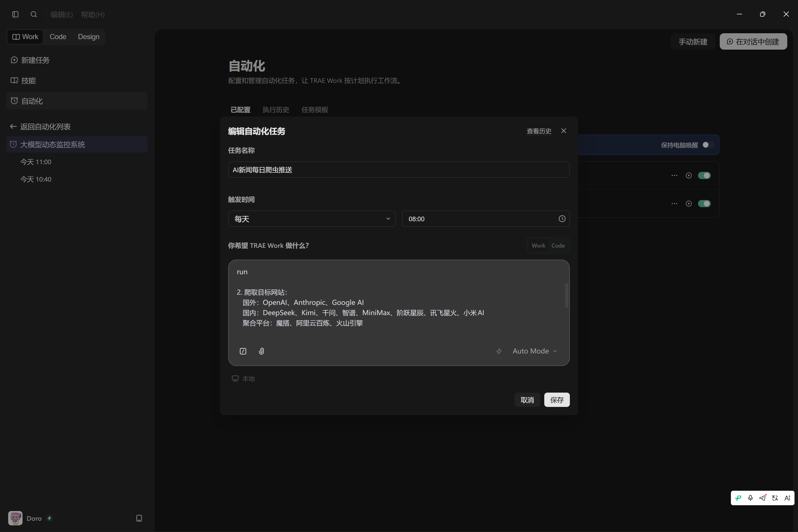Click the 08:00 time input field
Viewport: 798px width, 532px height.
point(485,219)
